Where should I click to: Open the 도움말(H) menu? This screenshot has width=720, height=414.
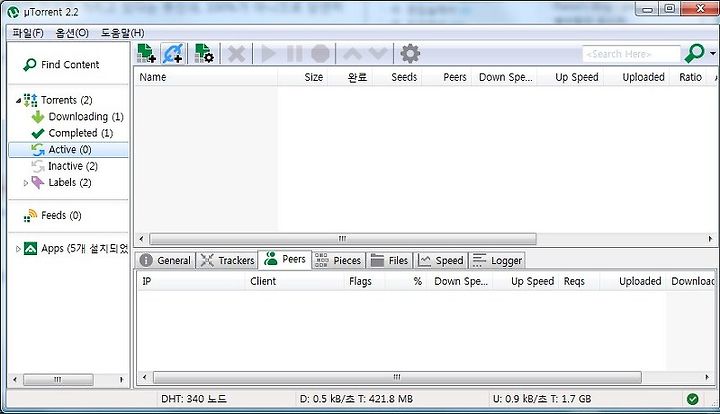(x=122, y=33)
